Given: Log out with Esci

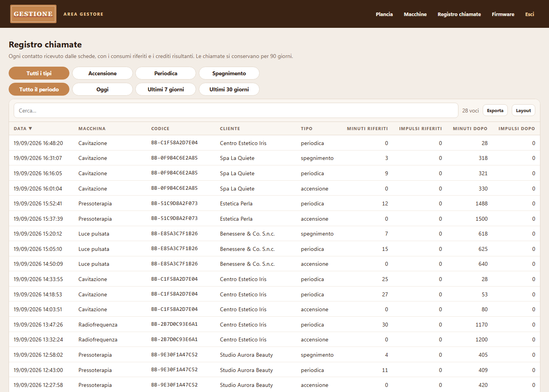Looking at the screenshot, I should click(x=530, y=14).
